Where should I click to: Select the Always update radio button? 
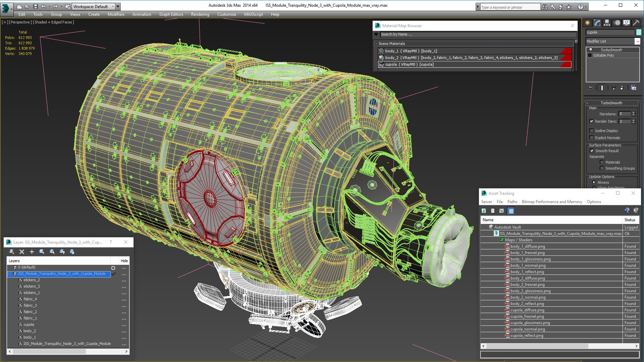pos(594,182)
